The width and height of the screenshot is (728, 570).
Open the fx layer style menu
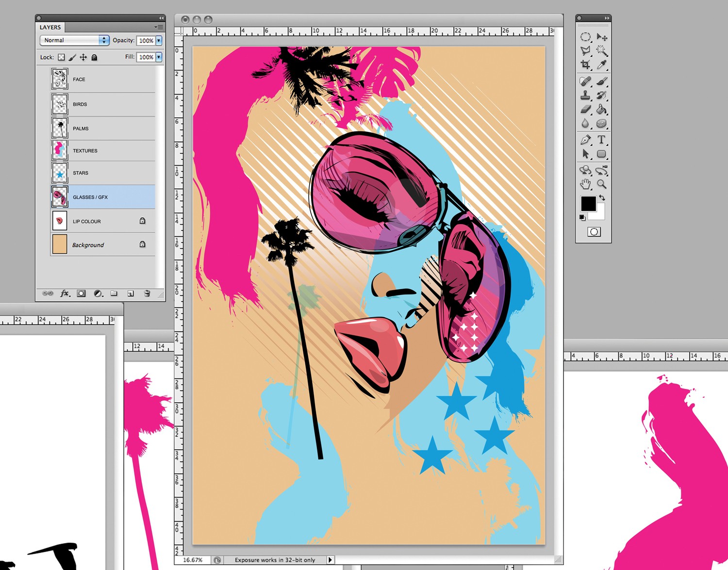click(65, 293)
